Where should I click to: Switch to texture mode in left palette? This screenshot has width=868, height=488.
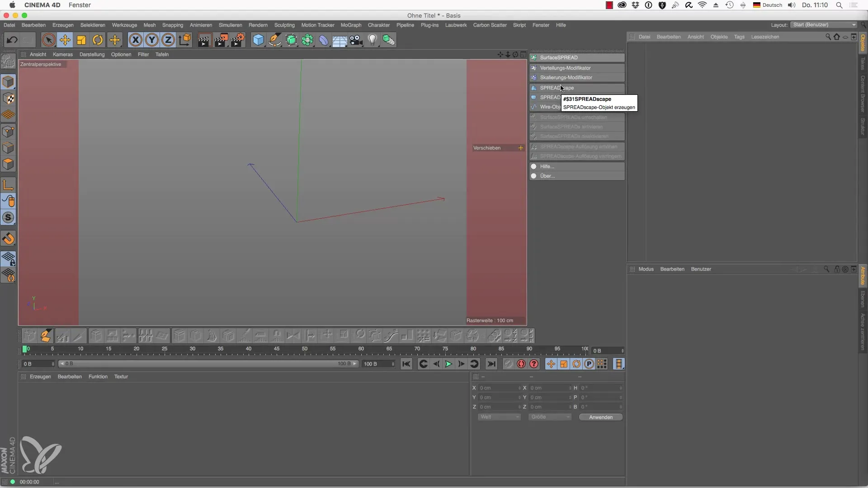[8, 99]
